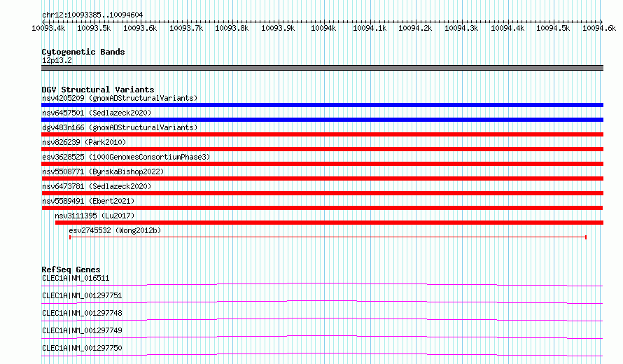Click the 12p13.2 band label
The height and width of the screenshot is (364, 623).
tap(57, 60)
